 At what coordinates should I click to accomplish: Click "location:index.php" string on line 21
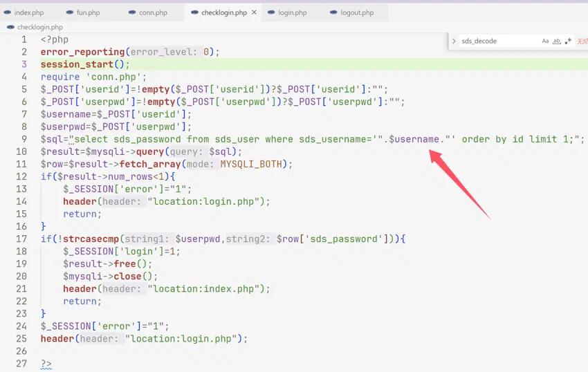(203, 289)
